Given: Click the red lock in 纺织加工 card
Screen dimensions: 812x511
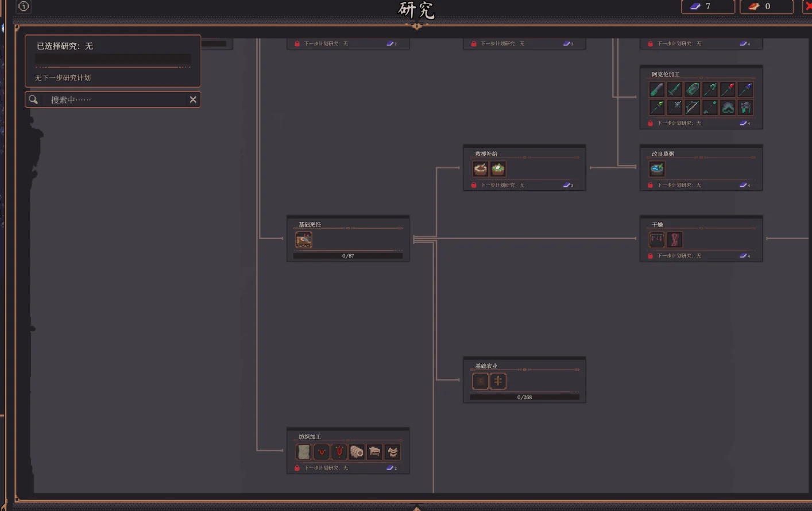Looking at the screenshot, I should coord(297,468).
